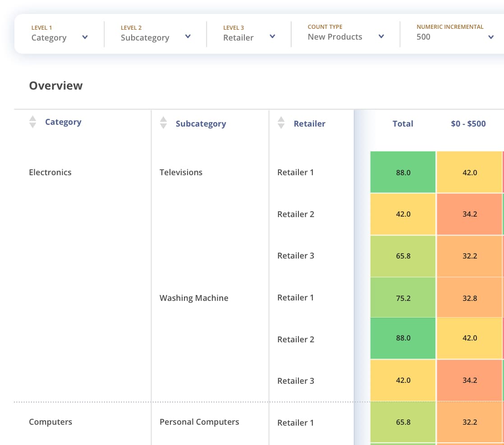Select the Electronics category row
The width and height of the screenshot is (504, 445).
pyautogui.click(x=50, y=173)
